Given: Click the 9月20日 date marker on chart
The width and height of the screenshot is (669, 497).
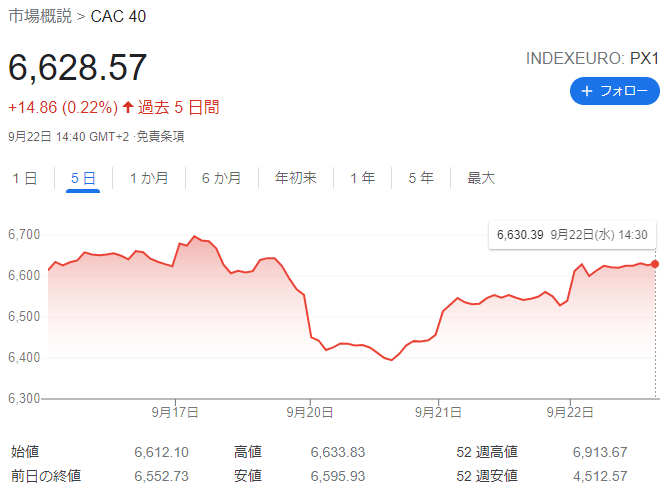Looking at the screenshot, I should [309, 411].
